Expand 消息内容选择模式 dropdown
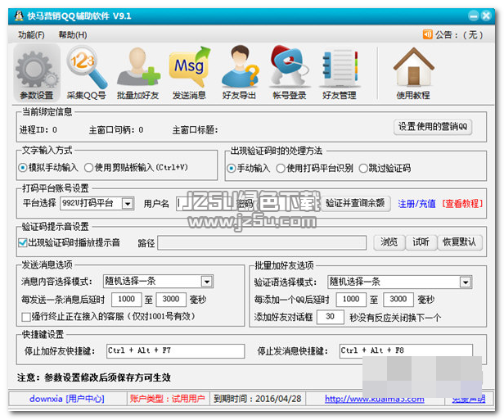 point(207,282)
